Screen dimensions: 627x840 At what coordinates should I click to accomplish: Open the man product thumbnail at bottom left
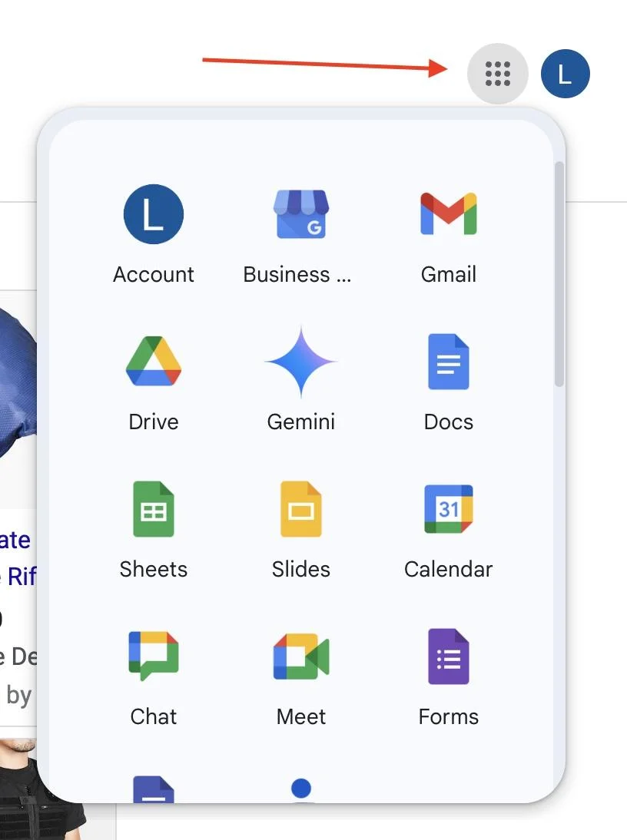pos(43,789)
